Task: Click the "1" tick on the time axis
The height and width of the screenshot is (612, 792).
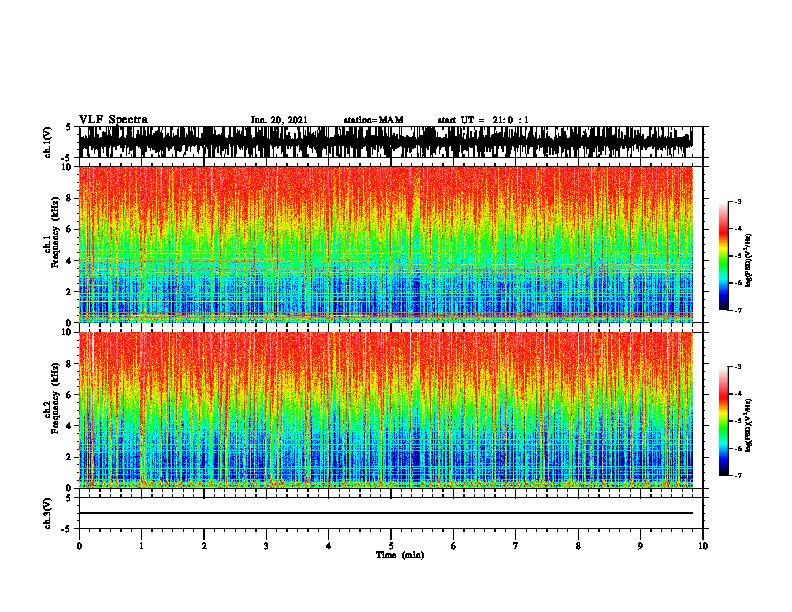Action: tap(141, 546)
